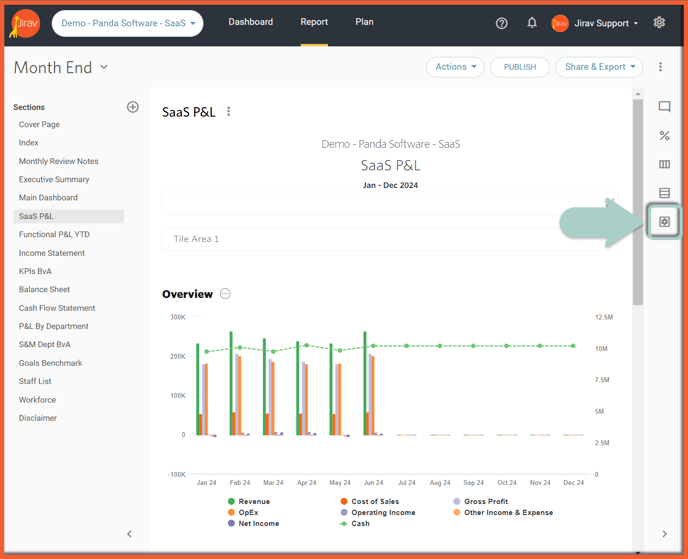Viewport: 688px width, 559px height.
Task: Add a new section with plus icon
Action: 133,107
